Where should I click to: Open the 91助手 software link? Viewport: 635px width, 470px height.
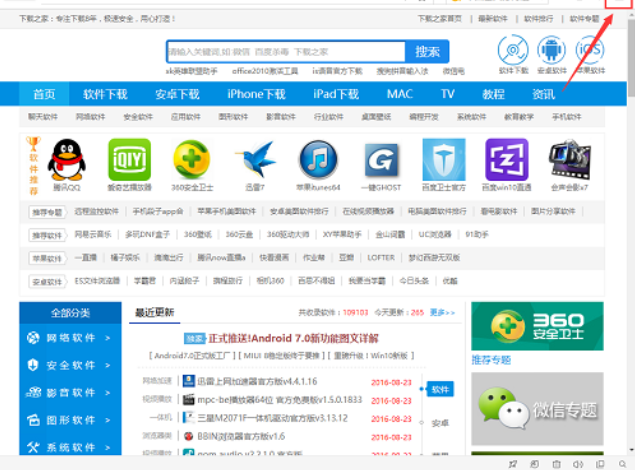[x=477, y=234]
